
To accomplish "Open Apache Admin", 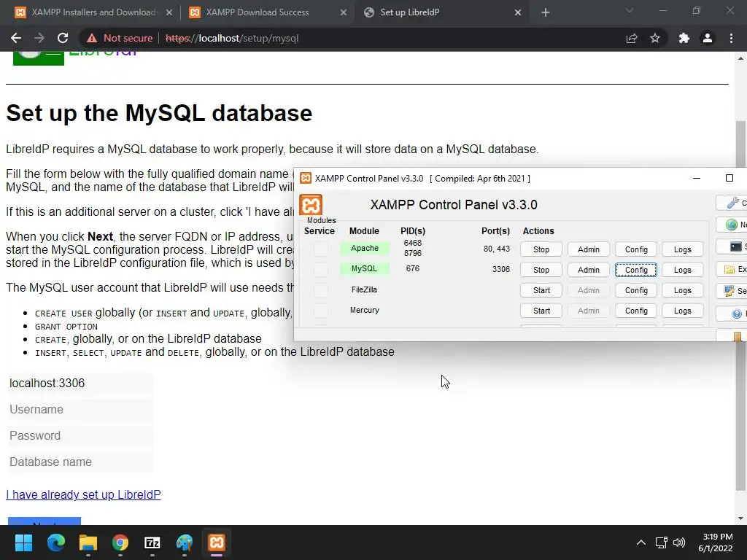I will (x=589, y=249).
